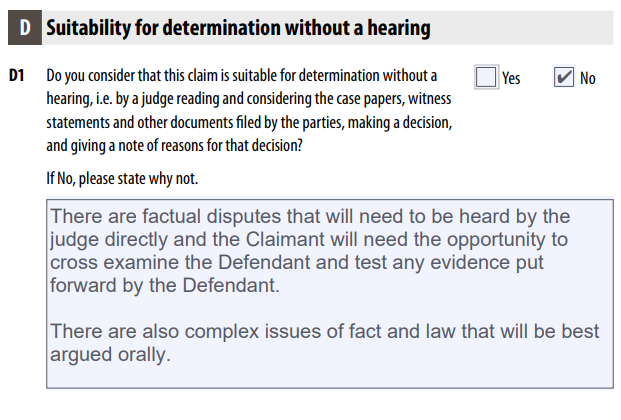
Task: Place cursor after 'forward by the Defendant.'
Action: coord(280,285)
